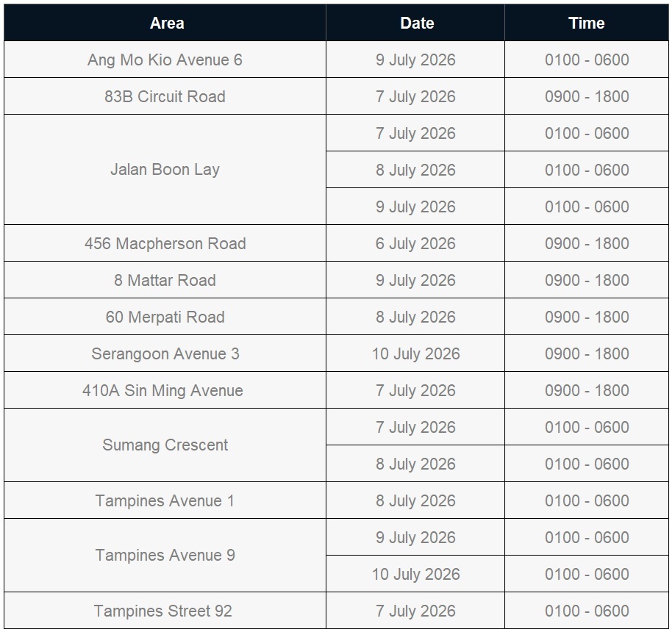Select the 60 Merpati Road cell
The image size is (672, 632).
[165, 317]
